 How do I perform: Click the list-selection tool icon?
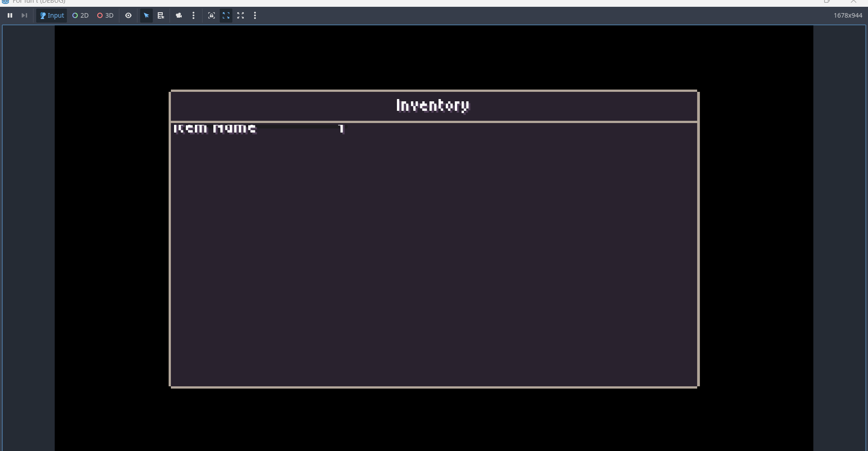coord(160,15)
